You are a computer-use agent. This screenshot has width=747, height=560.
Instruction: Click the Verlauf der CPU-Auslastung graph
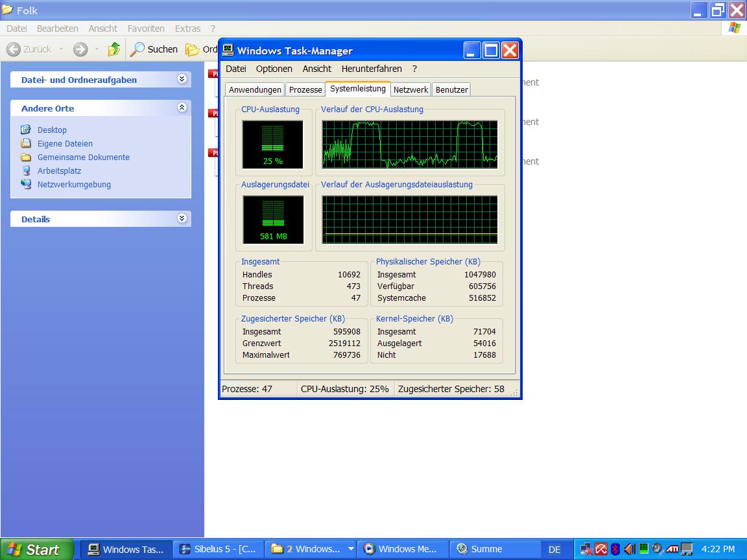[x=410, y=145]
